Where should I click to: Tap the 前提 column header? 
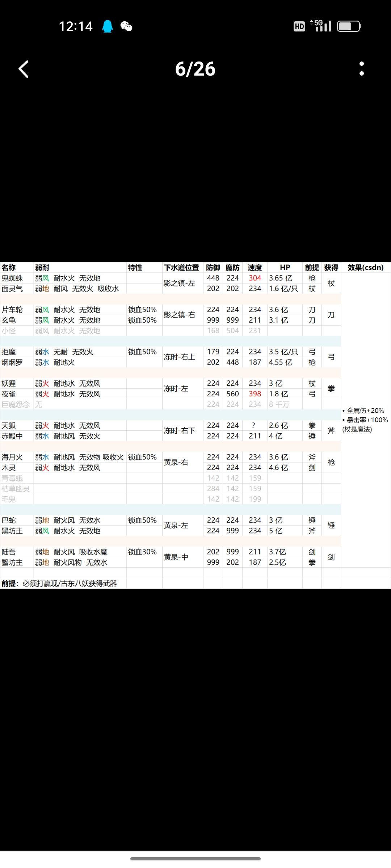point(312,268)
